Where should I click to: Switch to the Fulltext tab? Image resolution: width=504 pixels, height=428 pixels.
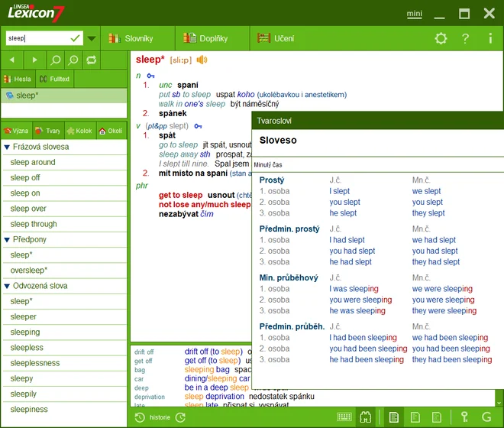[55, 79]
